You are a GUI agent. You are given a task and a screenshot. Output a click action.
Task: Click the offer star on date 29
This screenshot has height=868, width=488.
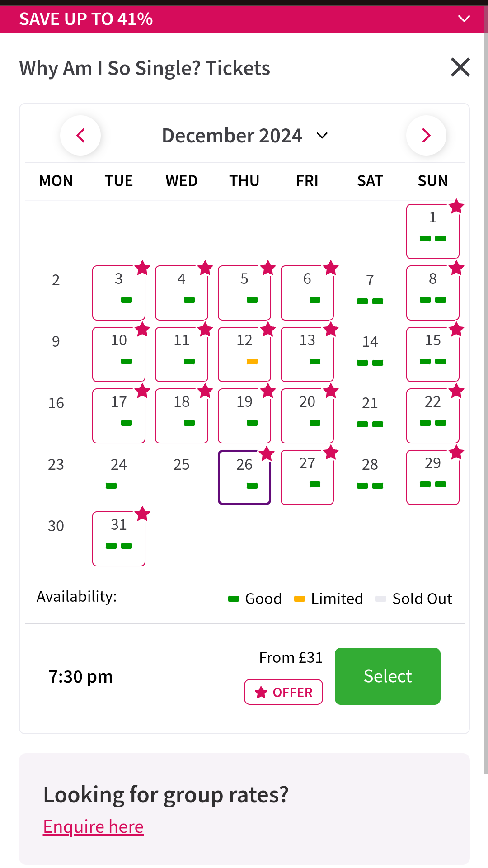[456, 452]
